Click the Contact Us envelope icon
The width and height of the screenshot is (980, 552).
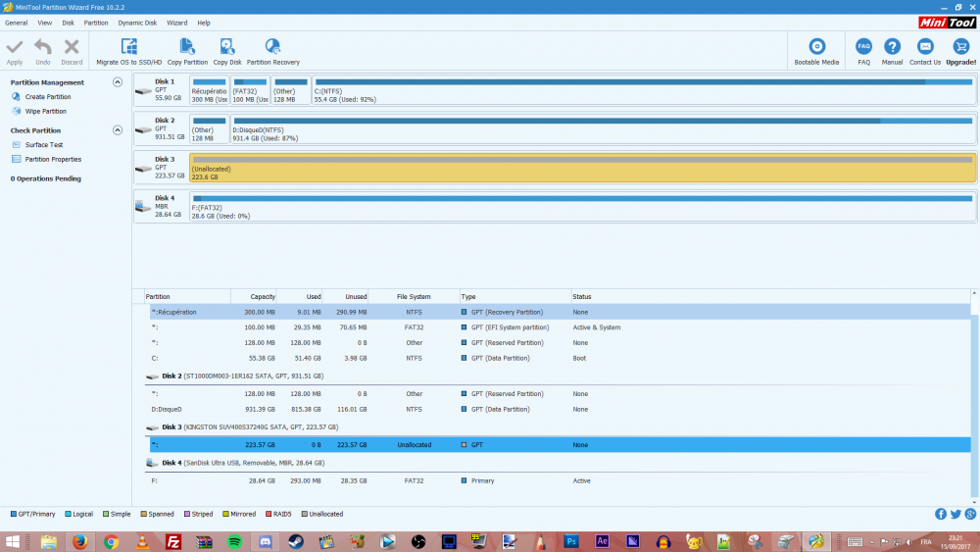pyautogui.click(x=924, y=47)
